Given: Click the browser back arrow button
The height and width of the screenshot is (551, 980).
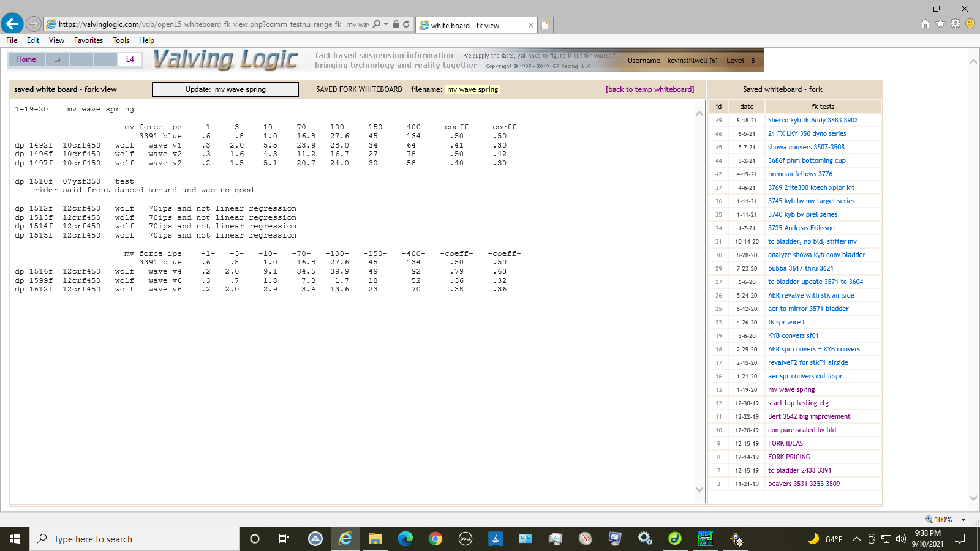Looking at the screenshot, I should click(12, 24).
